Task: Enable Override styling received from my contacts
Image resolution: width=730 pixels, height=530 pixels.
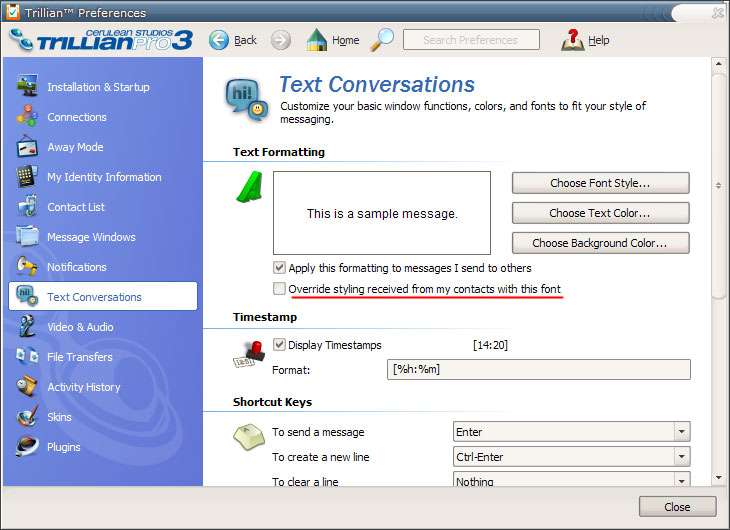Action: click(279, 288)
